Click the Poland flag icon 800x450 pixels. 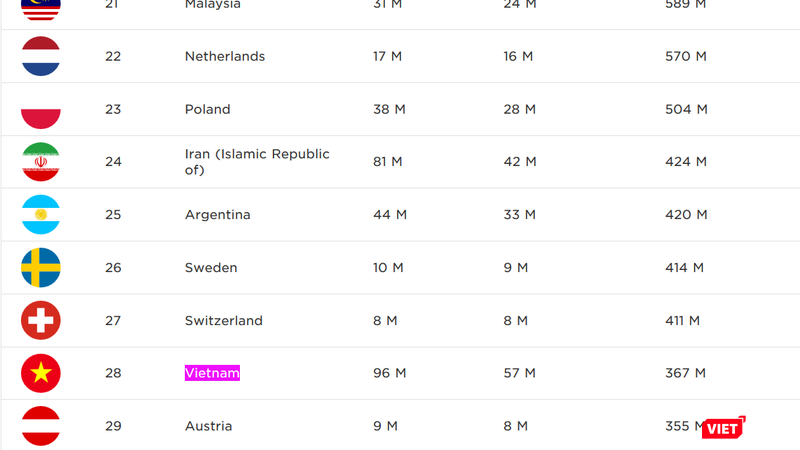[x=41, y=109]
